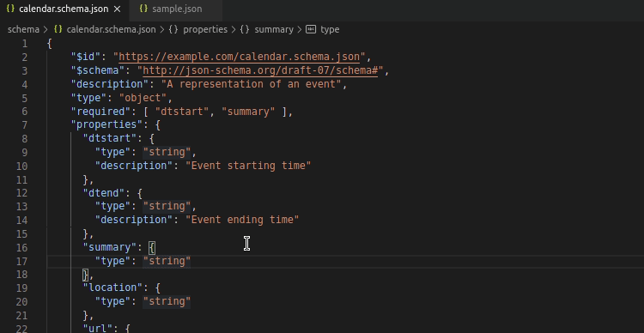Click the "Event starting time" string

point(248,166)
